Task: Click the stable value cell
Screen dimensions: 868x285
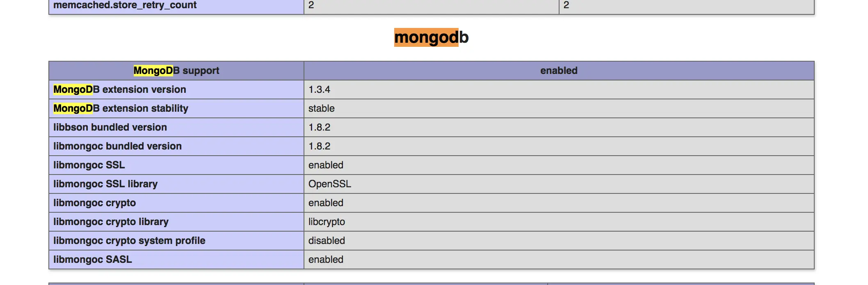Action: 559,108
